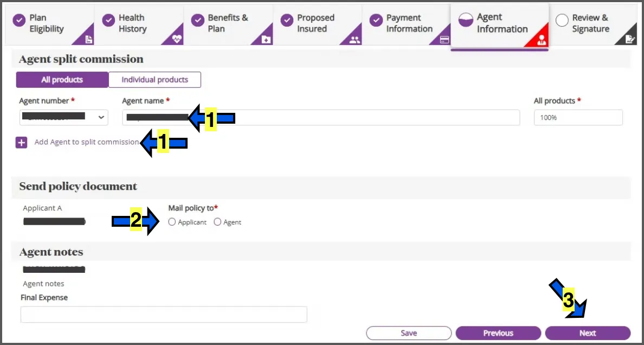Click the Plan Eligibility checkmark icon

(19, 21)
